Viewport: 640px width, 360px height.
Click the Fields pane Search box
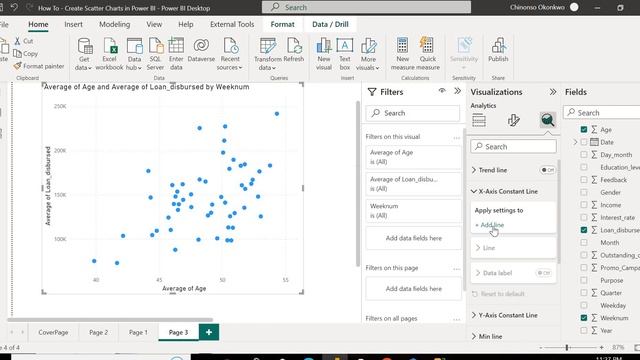(602, 113)
